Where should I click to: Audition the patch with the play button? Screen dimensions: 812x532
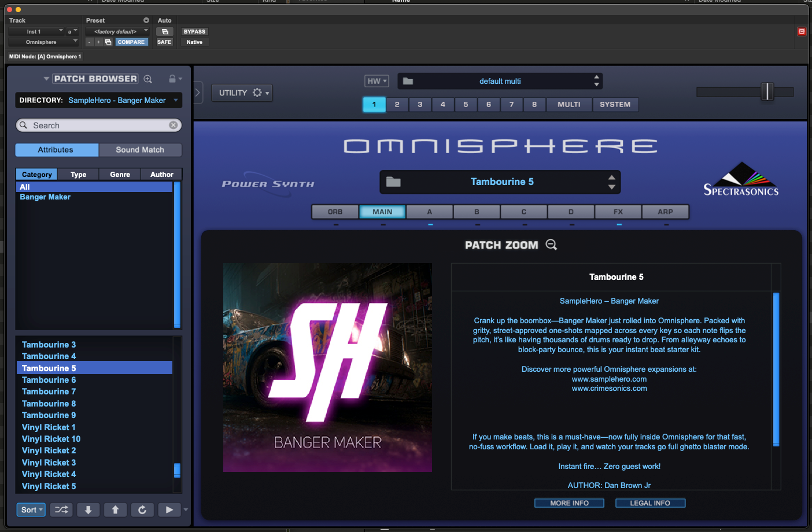pyautogui.click(x=169, y=509)
